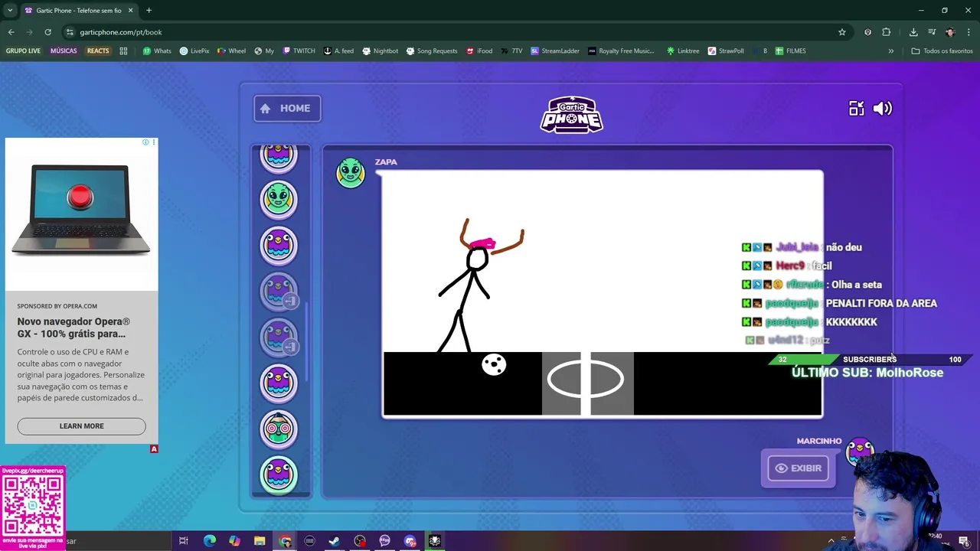Click the laptop image in the ad

tap(81, 210)
